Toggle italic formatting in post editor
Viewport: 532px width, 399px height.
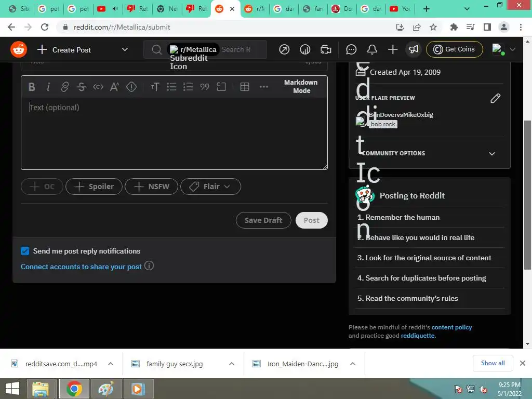48,87
